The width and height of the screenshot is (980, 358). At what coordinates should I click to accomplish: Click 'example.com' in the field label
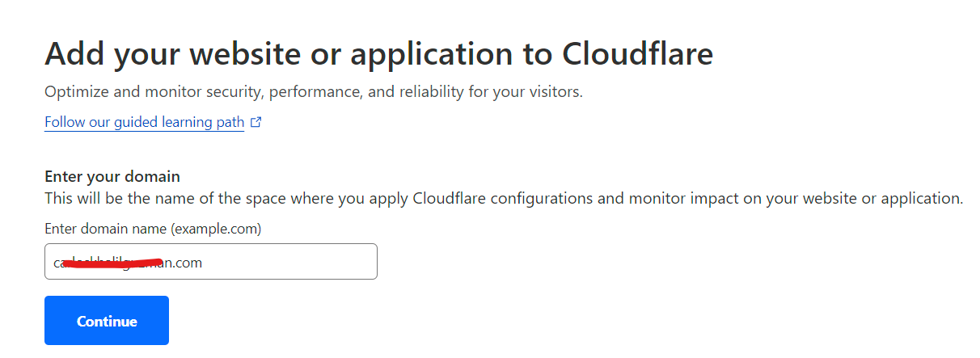point(216,229)
